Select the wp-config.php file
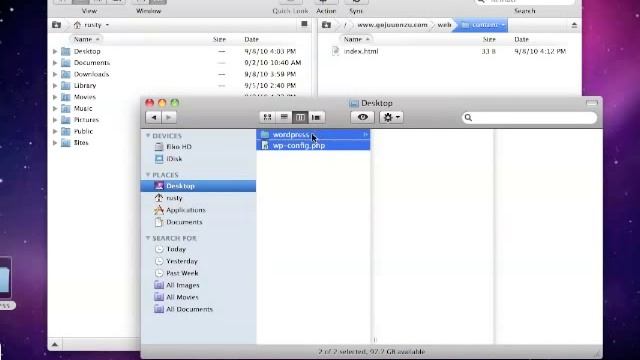This screenshot has height=360, width=640. pyautogui.click(x=313, y=145)
